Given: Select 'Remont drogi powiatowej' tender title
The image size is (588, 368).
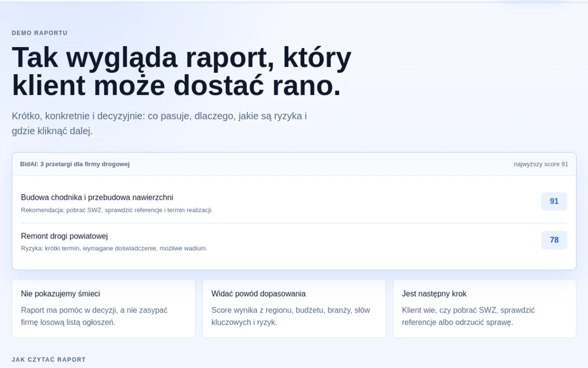Looking at the screenshot, I should [64, 236].
